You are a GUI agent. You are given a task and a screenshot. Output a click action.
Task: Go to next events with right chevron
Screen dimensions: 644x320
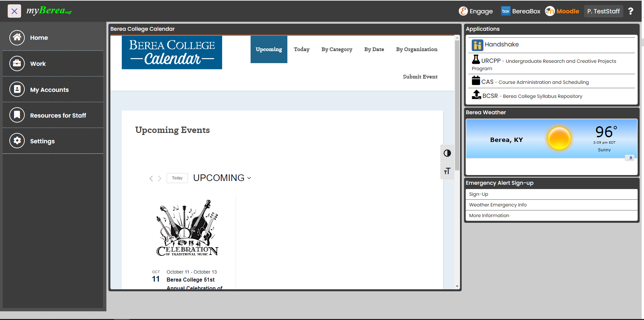(x=160, y=179)
